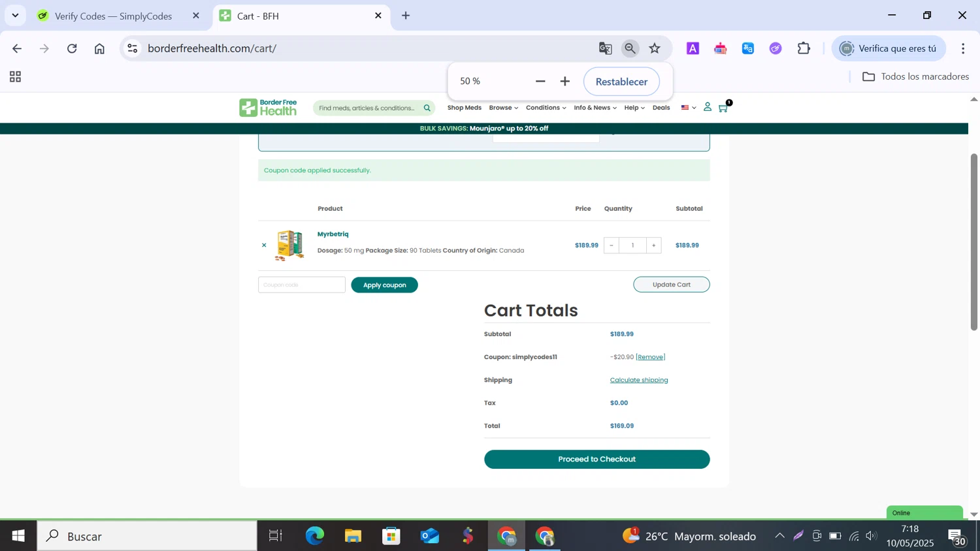Image resolution: width=980 pixels, height=551 pixels.
Task: Click the blue translate extension icon
Action: 748,48
